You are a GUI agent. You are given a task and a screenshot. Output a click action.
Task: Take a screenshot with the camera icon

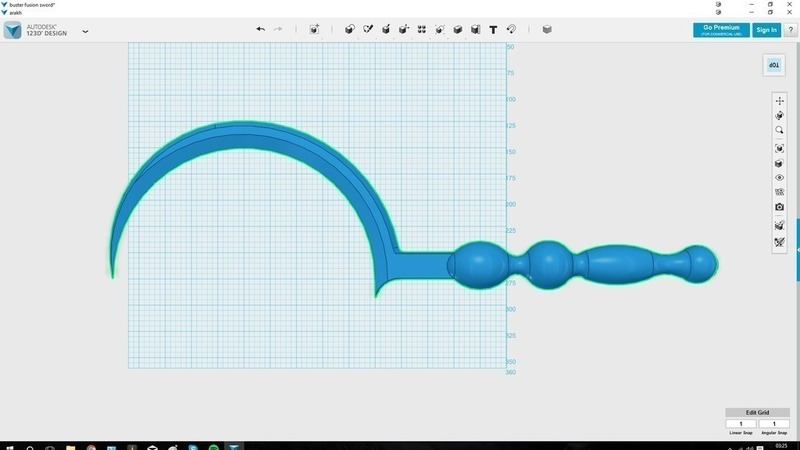coord(780,207)
